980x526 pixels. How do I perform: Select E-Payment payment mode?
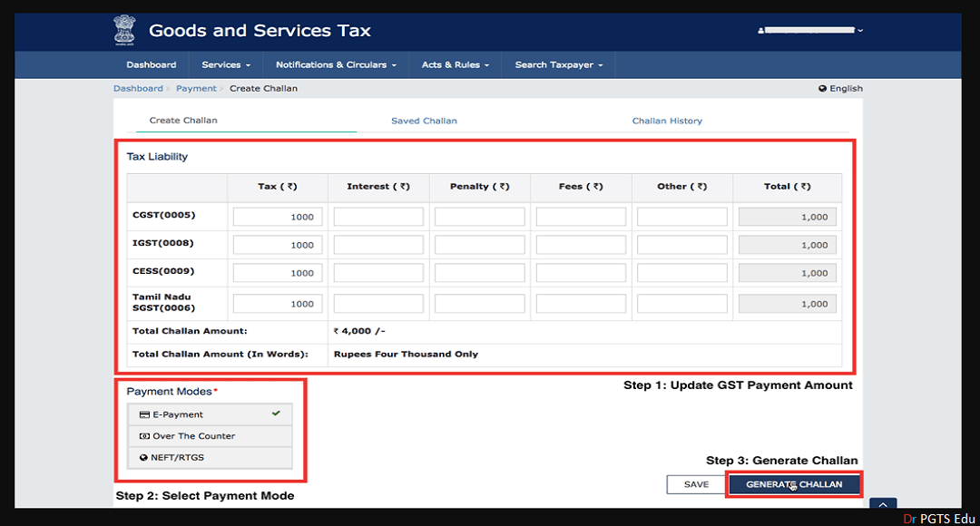[x=210, y=414]
